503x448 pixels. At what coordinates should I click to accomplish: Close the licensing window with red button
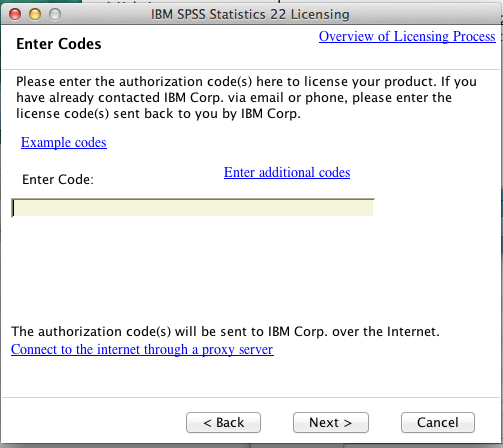tap(15, 14)
